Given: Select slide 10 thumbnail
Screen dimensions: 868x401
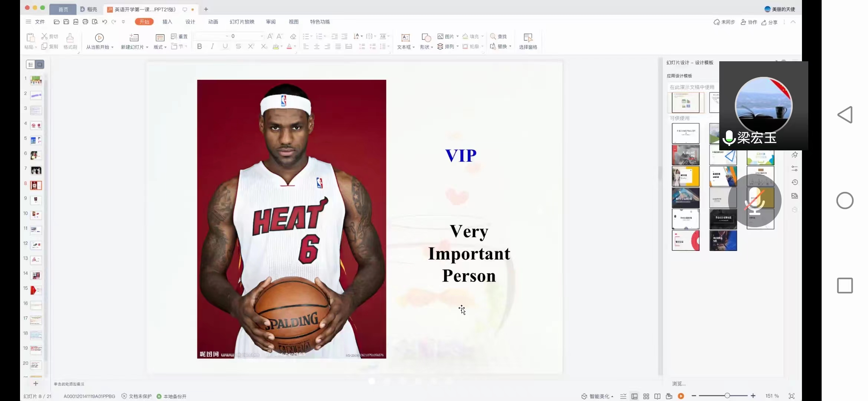Looking at the screenshot, I should pyautogui.click(x=36, y=215).
